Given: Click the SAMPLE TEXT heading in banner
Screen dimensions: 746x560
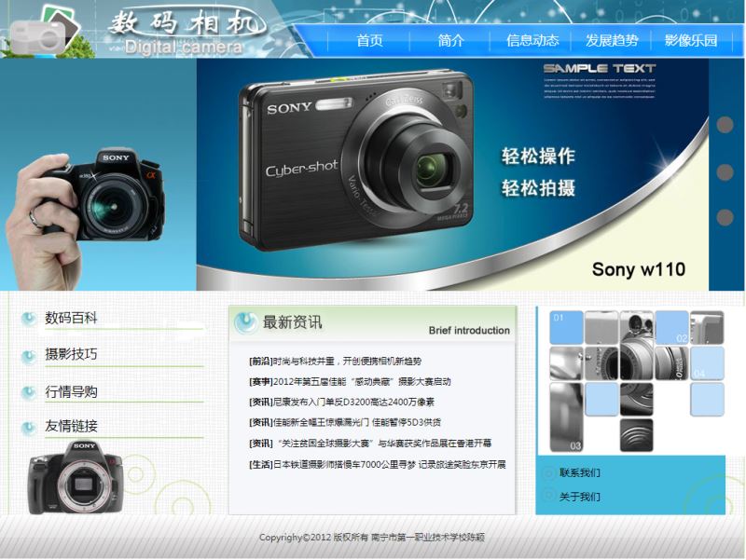Looking at the screenshot, I should (600, 68).
